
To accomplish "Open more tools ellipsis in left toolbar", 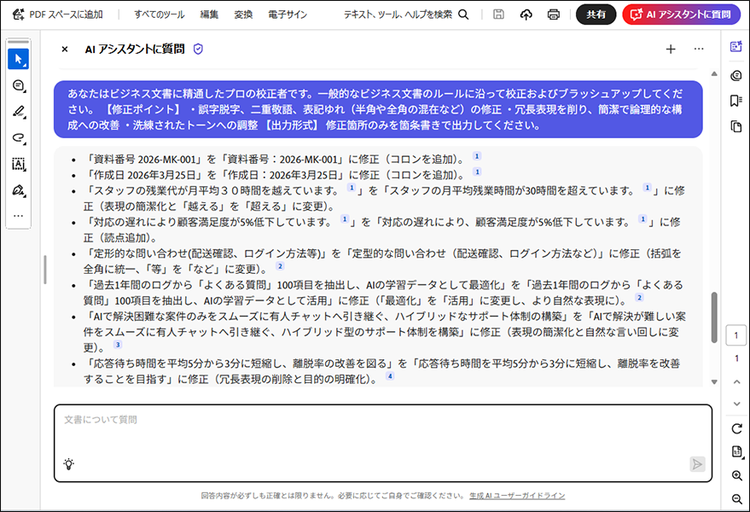I will (x=18, y=216).
